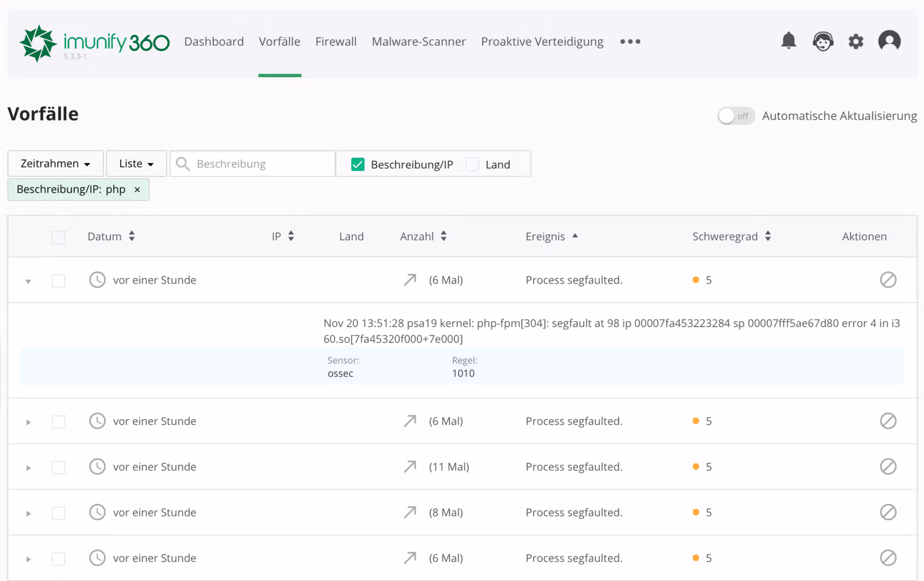Check the Land filter checkbox
Screen dimensions: 924x581
472,164
